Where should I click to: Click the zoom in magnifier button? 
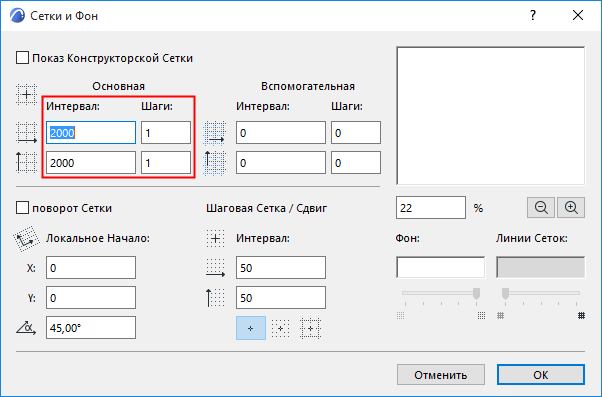[571, 208]
